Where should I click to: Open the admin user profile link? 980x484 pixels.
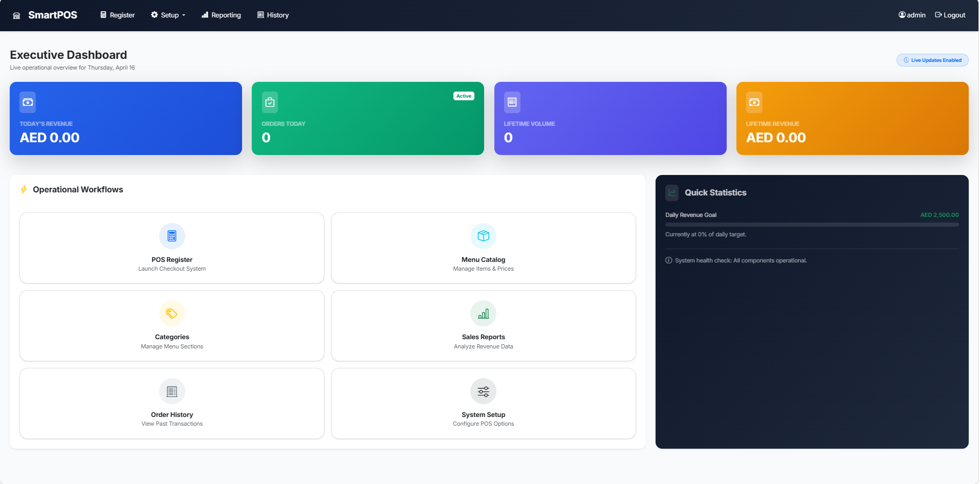(x=912, y=15)
